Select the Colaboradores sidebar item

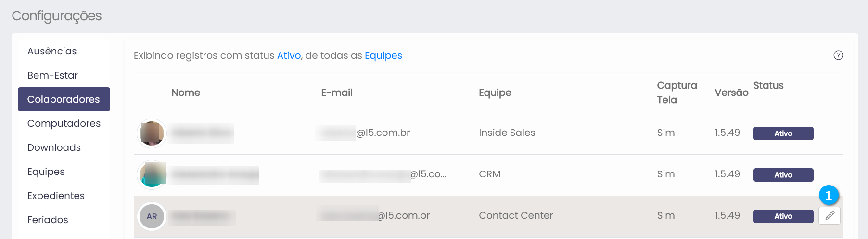[64, 99]
